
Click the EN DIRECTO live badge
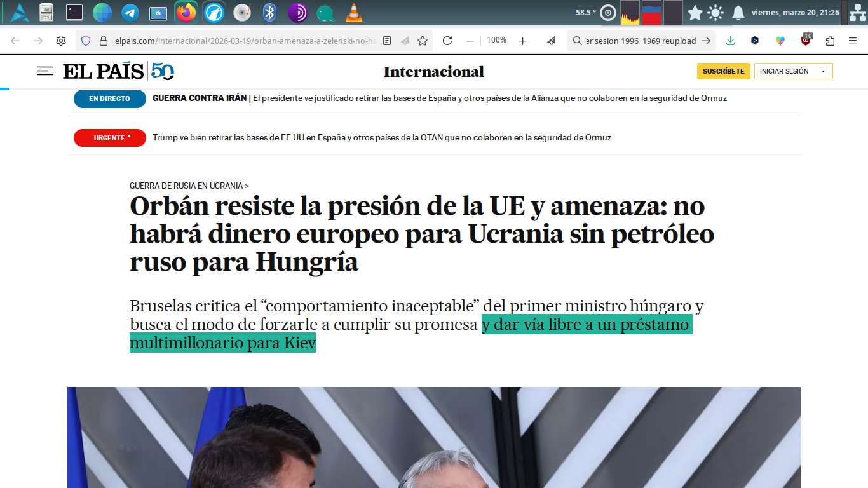[x=109, y=98]
